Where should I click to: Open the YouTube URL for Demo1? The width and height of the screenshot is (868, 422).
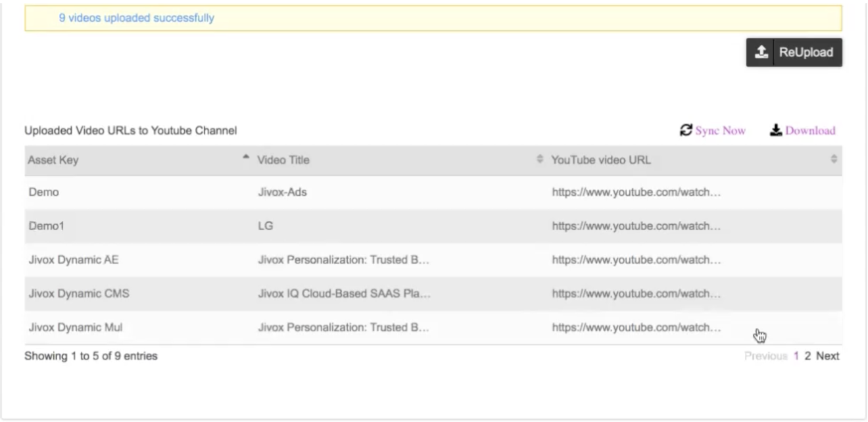point(637,226)
